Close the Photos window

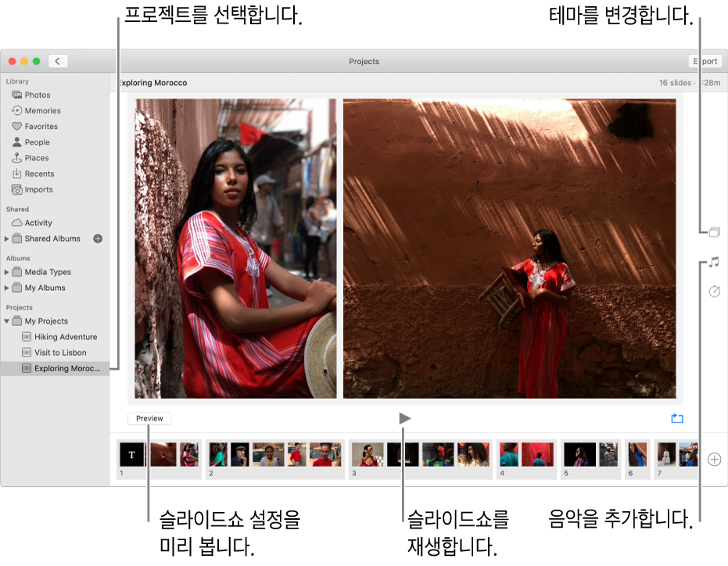tap(12, 61)
